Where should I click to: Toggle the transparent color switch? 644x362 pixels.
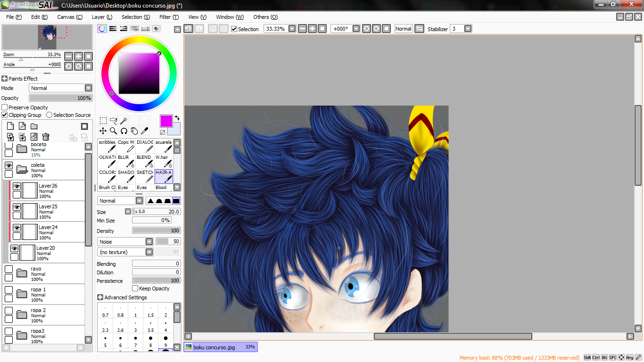pyautogui.click(x=163, y=132)
